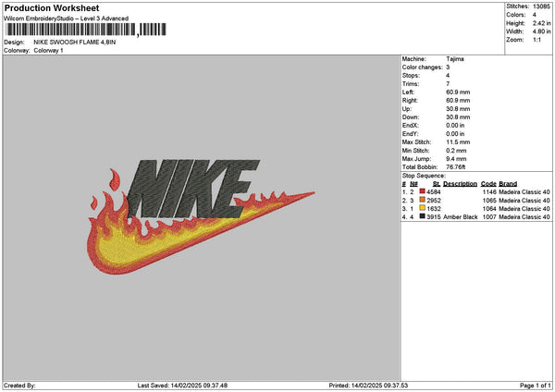The image size is (555, 392).
Task: Click the Stitches count 13085
Action: [541, 6]
